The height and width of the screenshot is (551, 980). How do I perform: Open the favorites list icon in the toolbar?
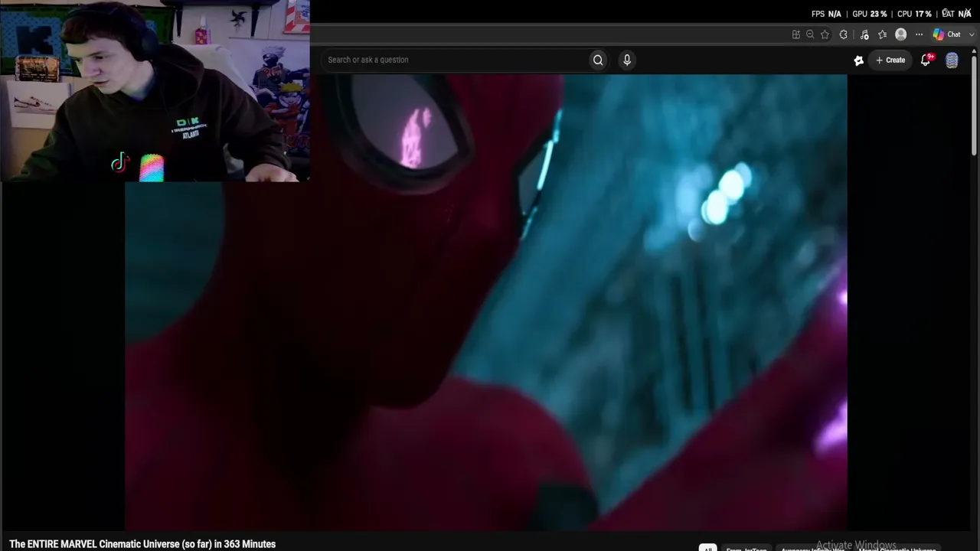tap(883, 34)
